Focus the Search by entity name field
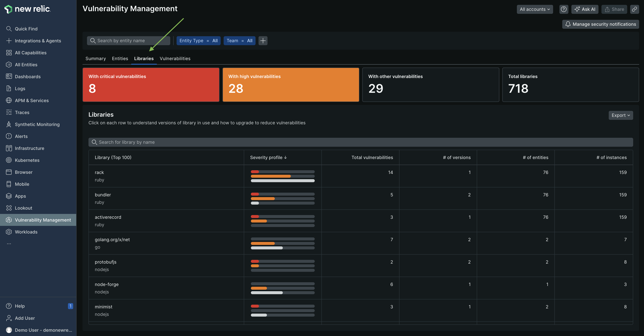Viewport: 644px width, 336px height. click(x=128, y=41)
